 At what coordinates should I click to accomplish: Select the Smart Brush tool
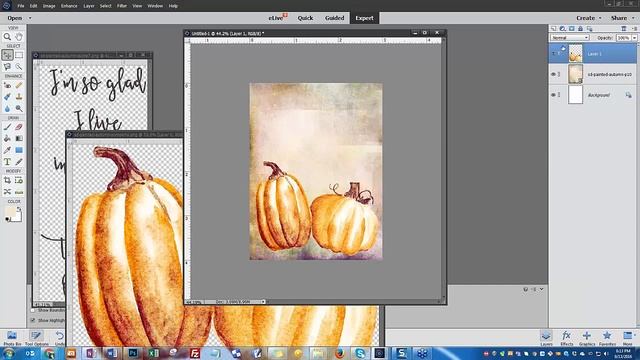[7, 97]
